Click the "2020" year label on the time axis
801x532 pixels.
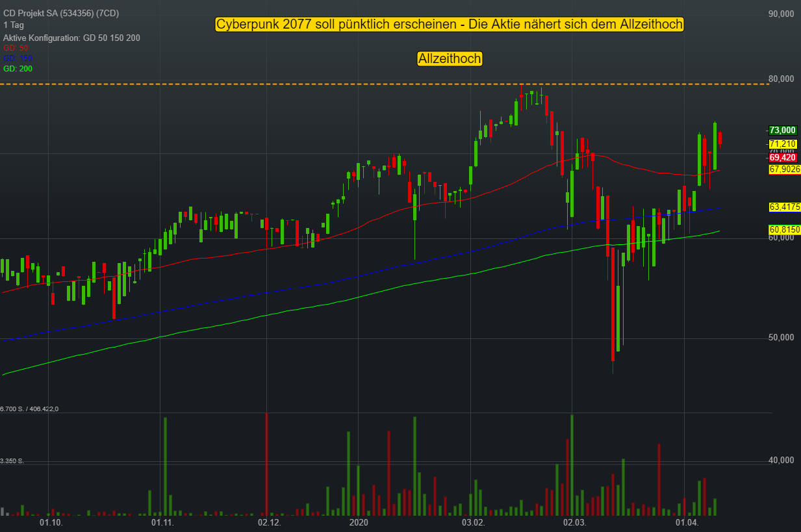point(359,522)
